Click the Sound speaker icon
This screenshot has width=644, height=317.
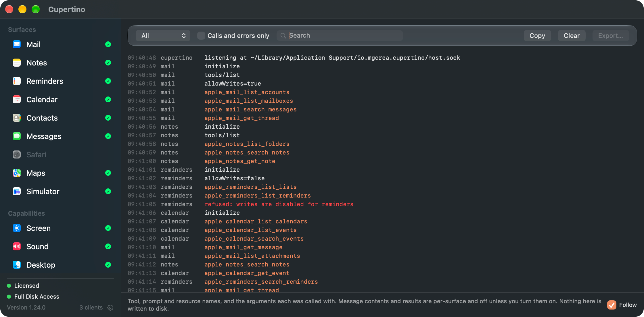(17, 246)
